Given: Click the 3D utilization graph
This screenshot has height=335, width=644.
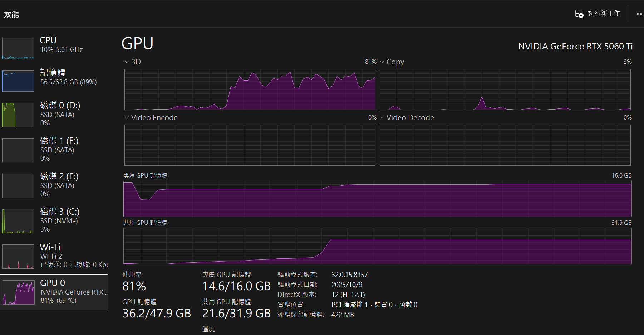Looking at the screenshot, I should click(x=250, y=89).
